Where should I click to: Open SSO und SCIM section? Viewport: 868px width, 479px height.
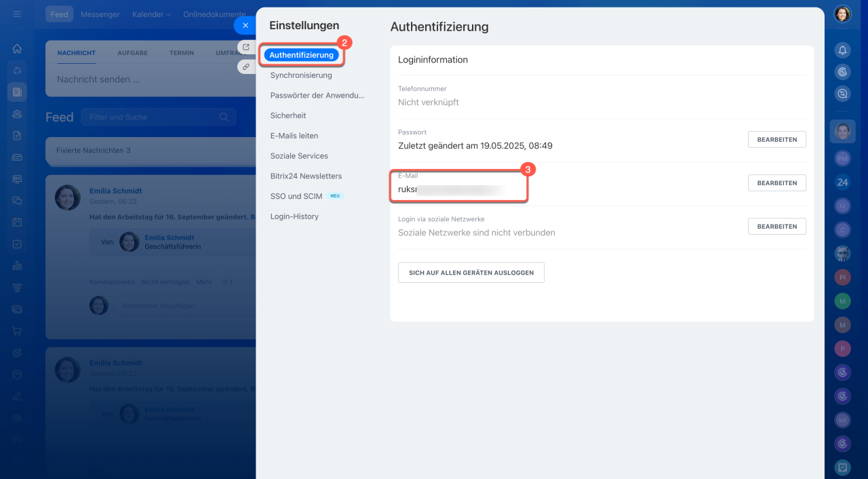(296, 196)
